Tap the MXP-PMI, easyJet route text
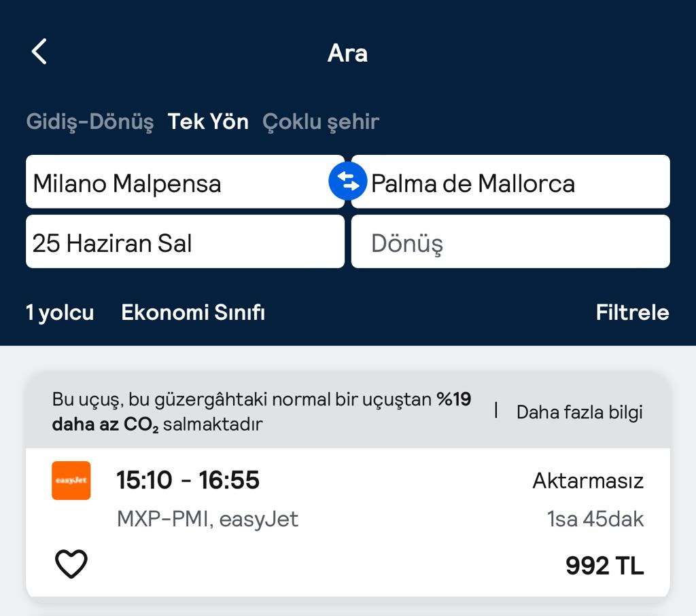This screenshot has width=696, height=616. click(207, 520)
